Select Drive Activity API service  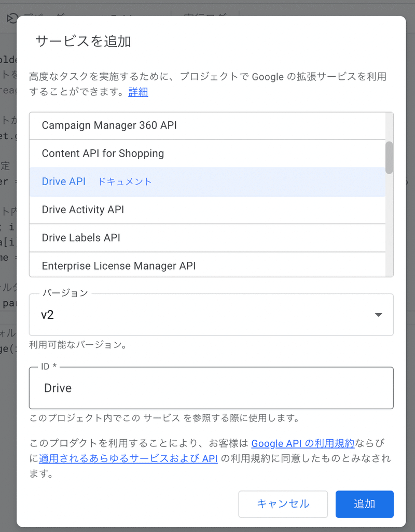click(x=208, y=209)
